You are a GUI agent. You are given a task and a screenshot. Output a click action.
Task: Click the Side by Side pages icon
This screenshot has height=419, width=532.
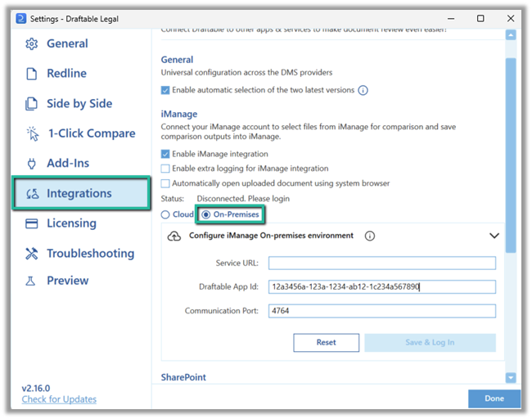click(32, 104)
